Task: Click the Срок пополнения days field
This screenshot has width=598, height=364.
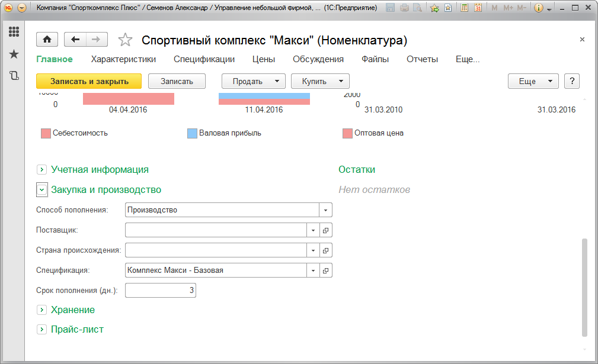Action: (x=161, y=291)
